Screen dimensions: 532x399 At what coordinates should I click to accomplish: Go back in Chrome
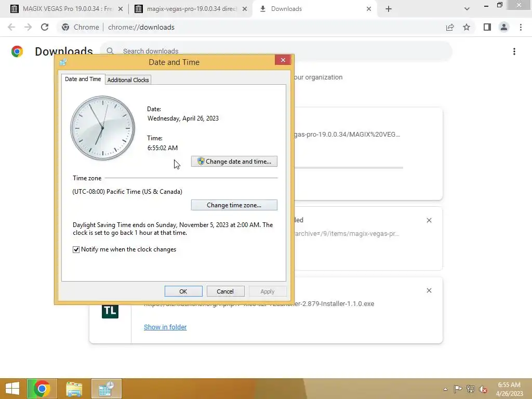pos(11,27)
